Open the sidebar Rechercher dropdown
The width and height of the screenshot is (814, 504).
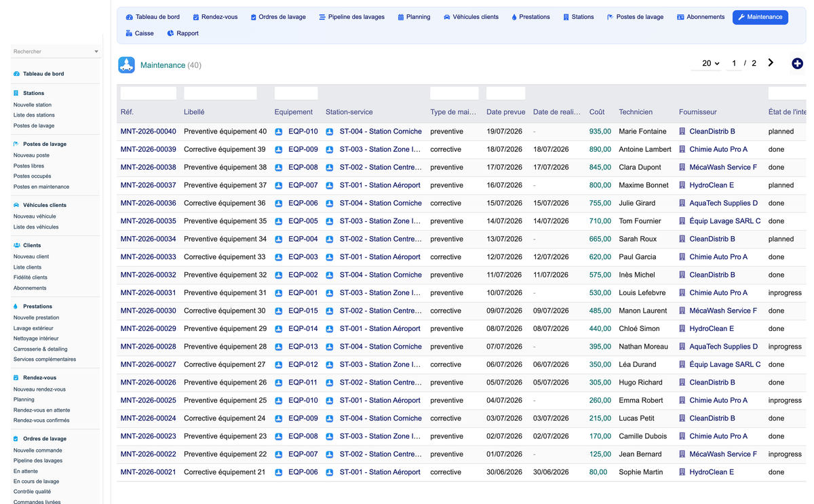56,52
